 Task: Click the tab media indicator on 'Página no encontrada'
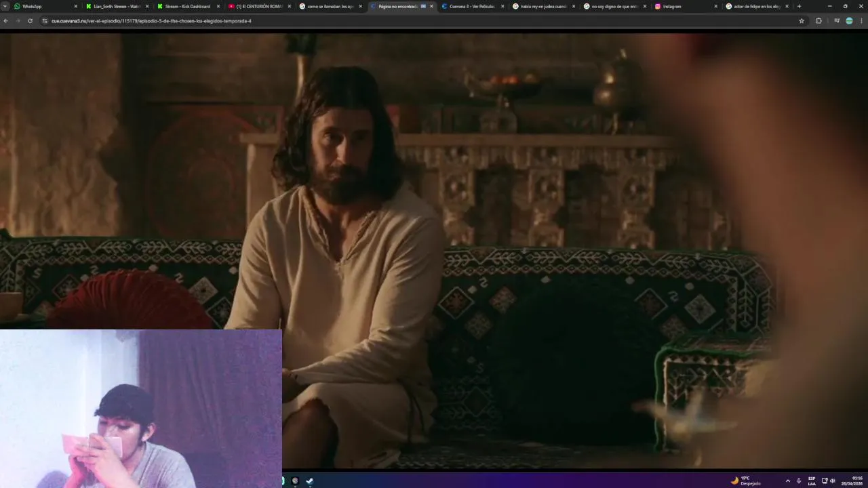(x=424, y=6)
